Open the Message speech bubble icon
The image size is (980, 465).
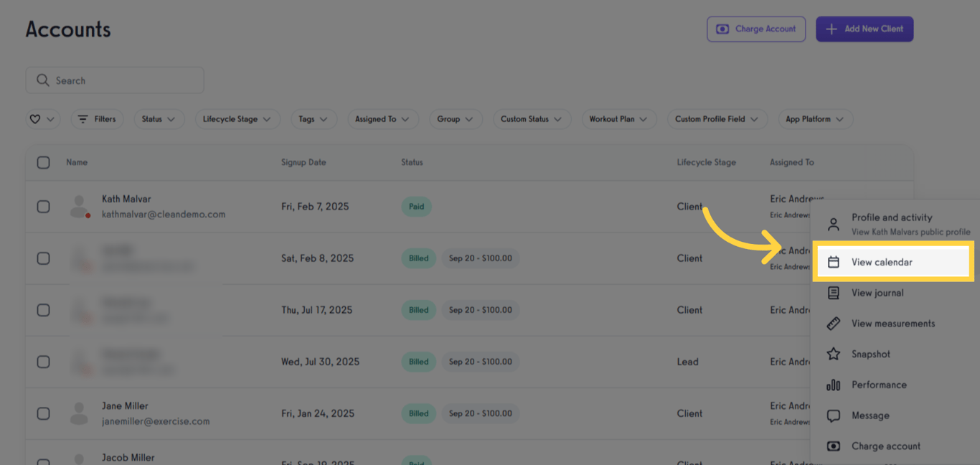click(833, 415)
